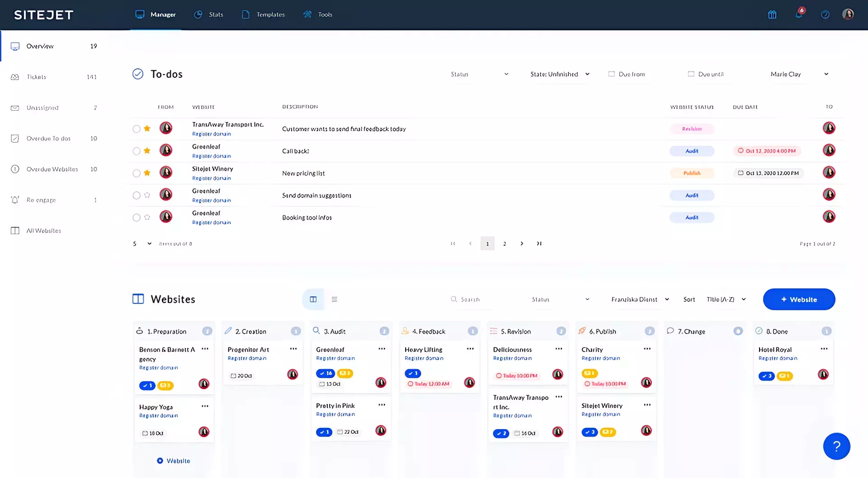Mark the 'Call back!' to-do as complete

click(136, 150)
